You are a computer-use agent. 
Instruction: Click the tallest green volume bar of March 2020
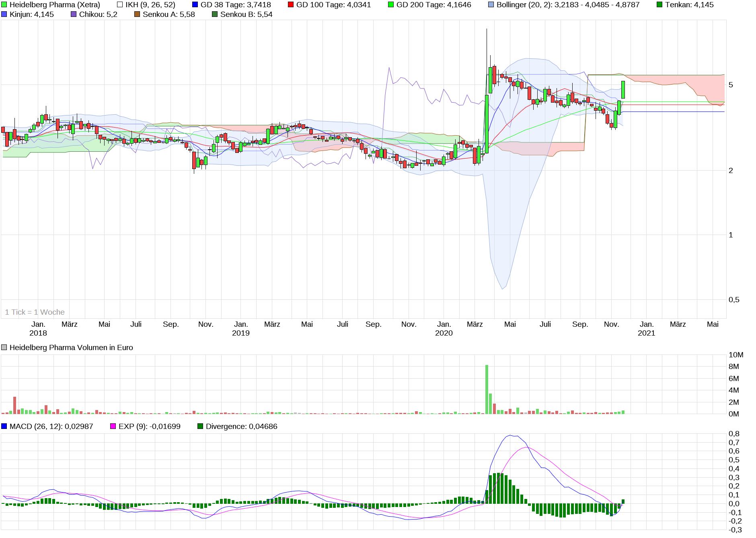click(x=487, y=389)
